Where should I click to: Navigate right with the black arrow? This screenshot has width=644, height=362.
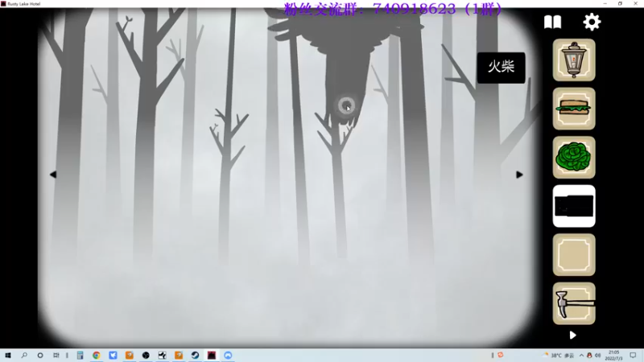(x=519, y=175)
